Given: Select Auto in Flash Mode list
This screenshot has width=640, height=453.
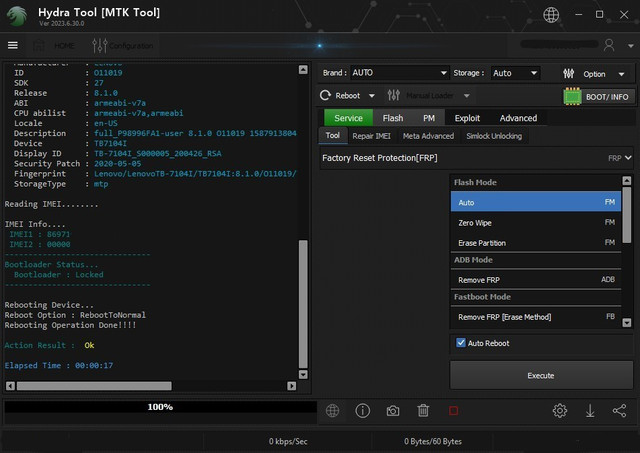Looking at the screenshot, I should [536, 202].
